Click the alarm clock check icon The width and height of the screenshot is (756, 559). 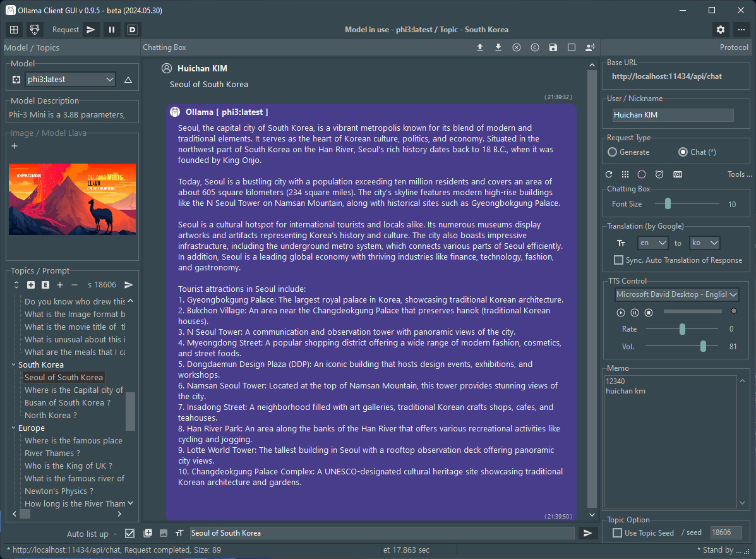tap(659, 174)
